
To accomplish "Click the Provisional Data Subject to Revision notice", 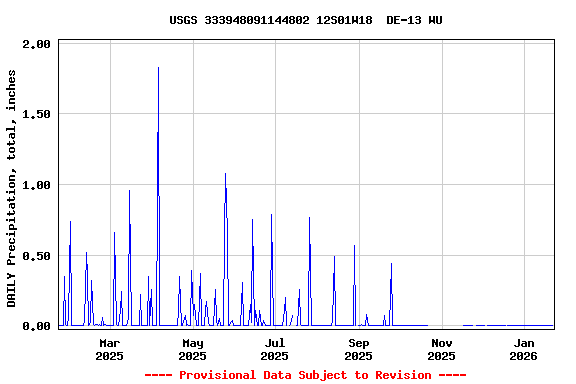I will (306, 375).
